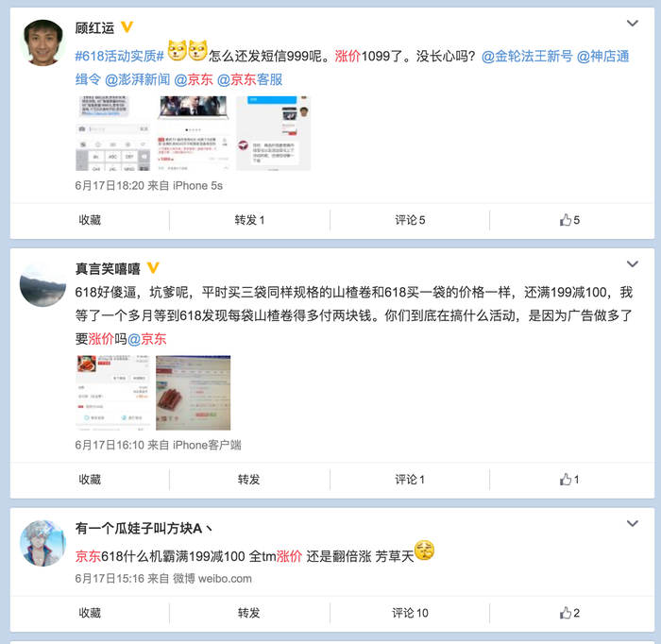Expand options chevron on 顾红运's post
The height and width of the screenshot is (644, 661).
click(x=633, y=24)
